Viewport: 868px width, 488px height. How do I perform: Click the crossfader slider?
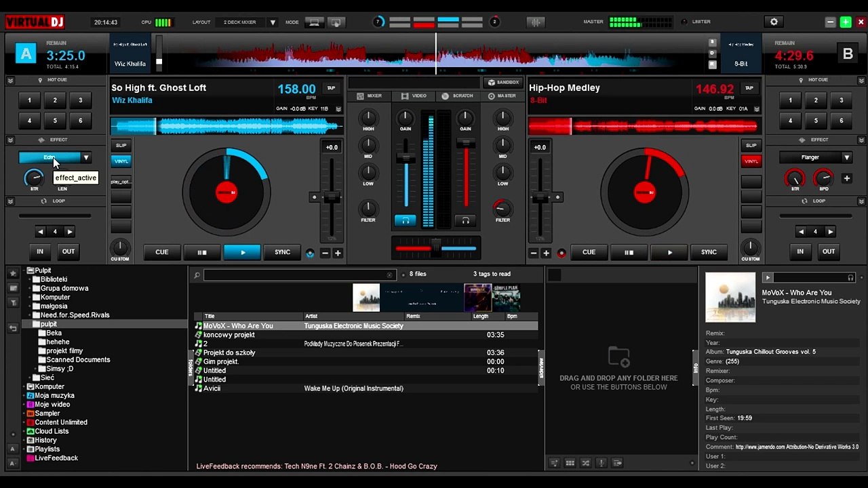pyautogui.click(x=436, y=247)
